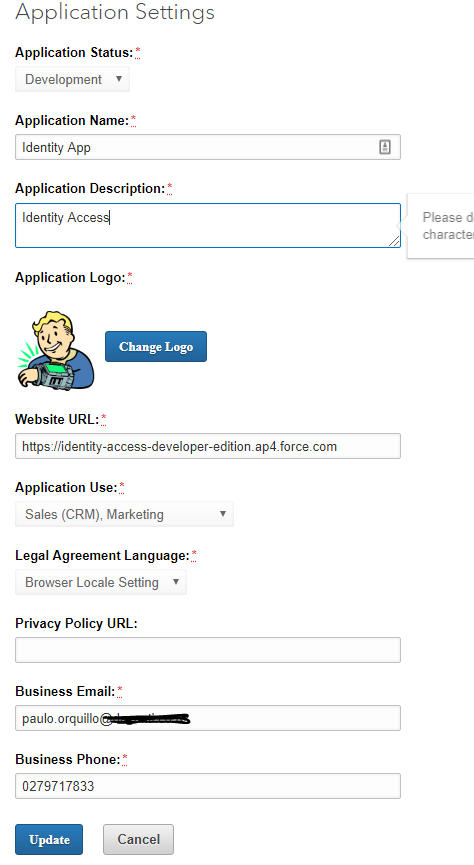Click the Update button
474x865 pixels.
tap(49, 839)
